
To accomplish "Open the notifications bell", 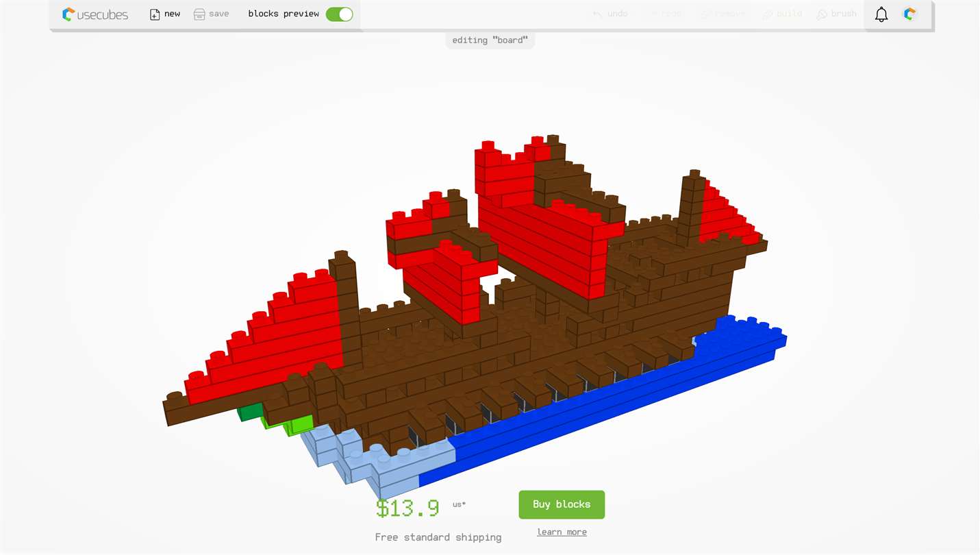I will (881, 14).
